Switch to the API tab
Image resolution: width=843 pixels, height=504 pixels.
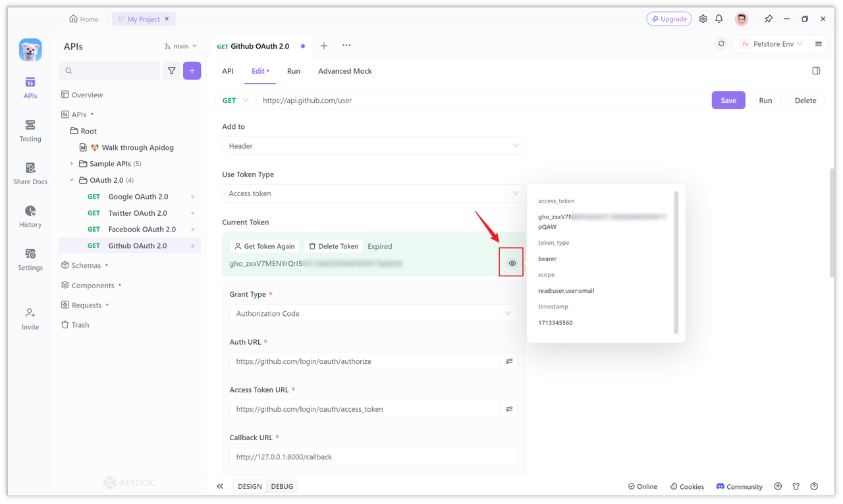pos(228,71)
